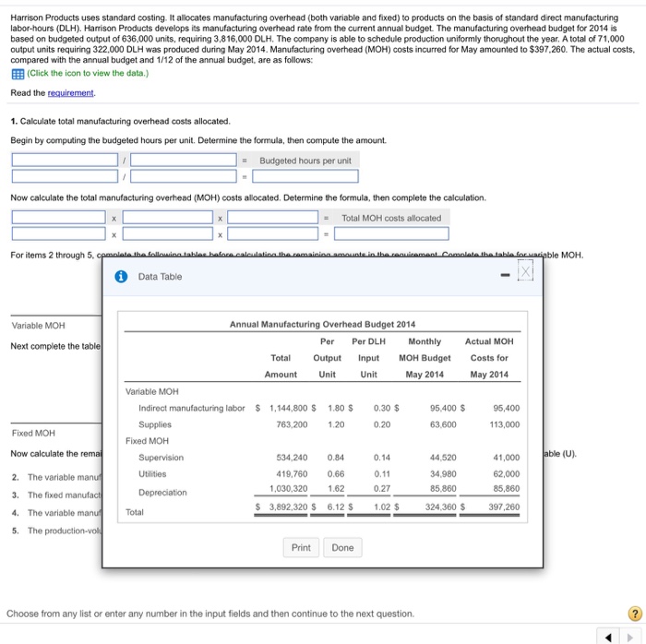The image size is (646, 644).
Task: Click Depreciation total amount 1,030,320
Action: click(288, 489)
